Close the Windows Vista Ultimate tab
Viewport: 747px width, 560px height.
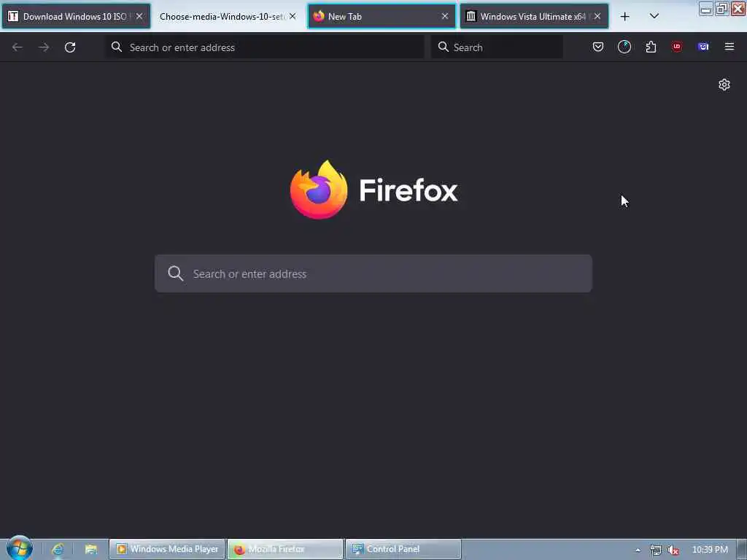[x=597, y=16]
